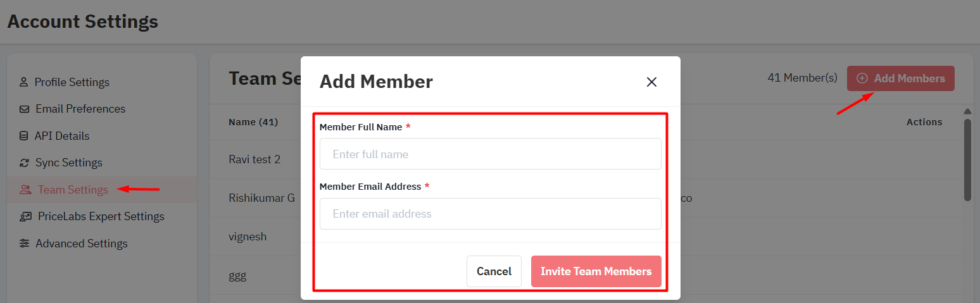Click the Team Settings people icon
The image size is (980, 303).
tap(25, 190)
